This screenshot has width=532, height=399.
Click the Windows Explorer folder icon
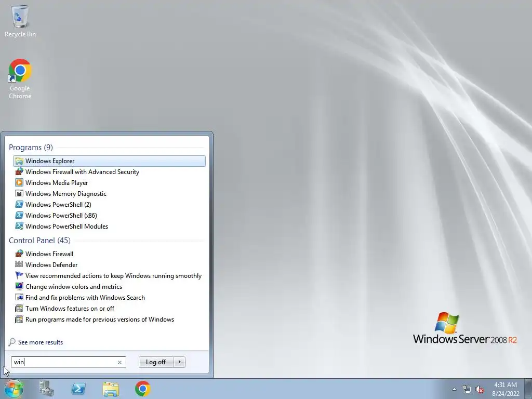pyautogui.click(x=19, y=161)
